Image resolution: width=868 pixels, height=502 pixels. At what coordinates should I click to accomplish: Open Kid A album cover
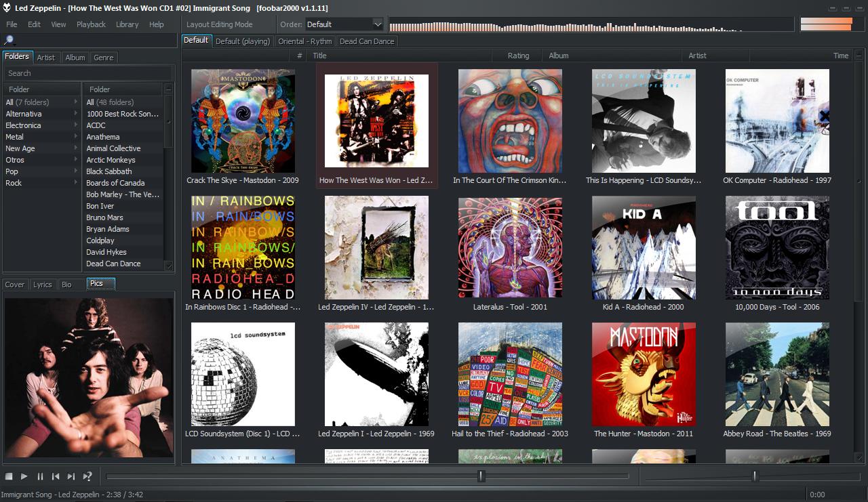pos(644,247)
